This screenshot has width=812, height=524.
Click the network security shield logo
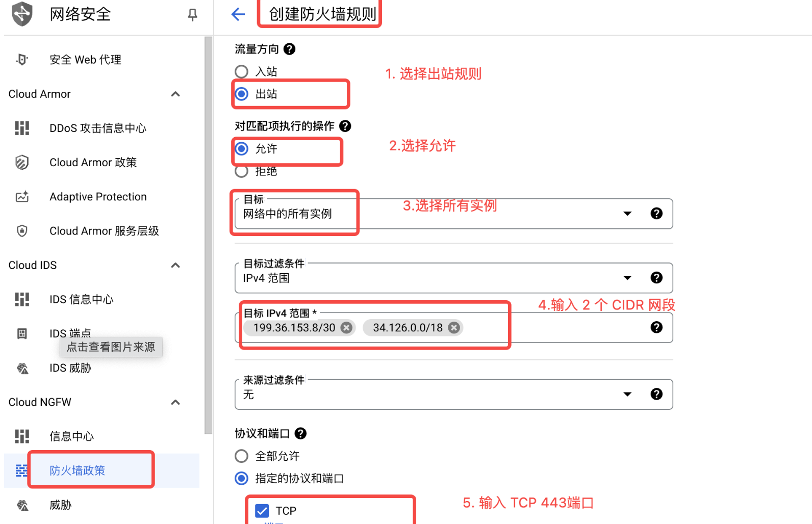point(22,14)
